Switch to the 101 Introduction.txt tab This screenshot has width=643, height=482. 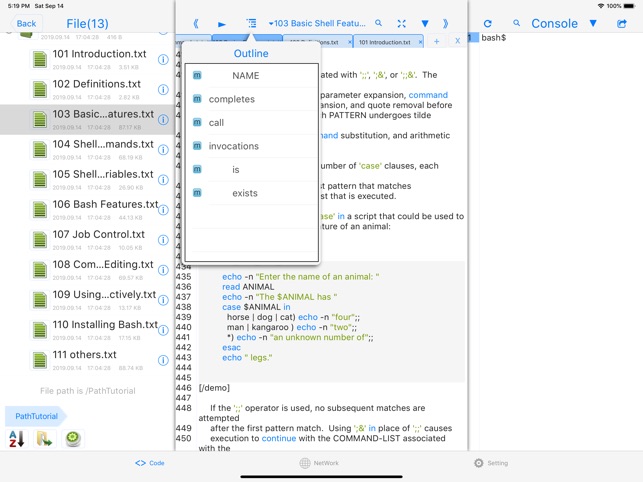385,42
